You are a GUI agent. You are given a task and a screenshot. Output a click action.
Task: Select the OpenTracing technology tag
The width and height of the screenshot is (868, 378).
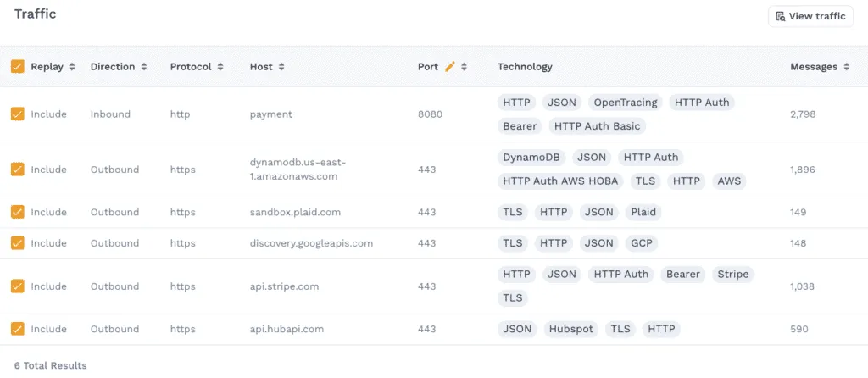(625, 103)
